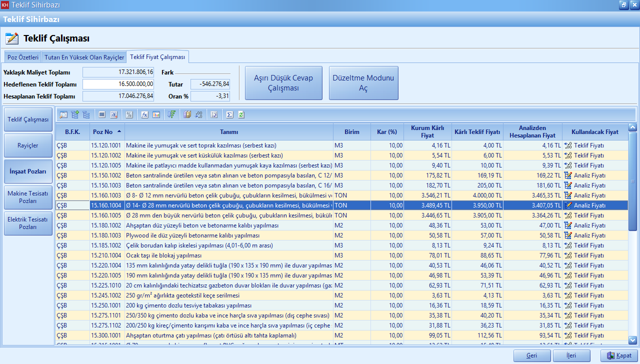640x364 pixels.
Task: Click the decimal places icon
Action: click(x=198, y=114)
